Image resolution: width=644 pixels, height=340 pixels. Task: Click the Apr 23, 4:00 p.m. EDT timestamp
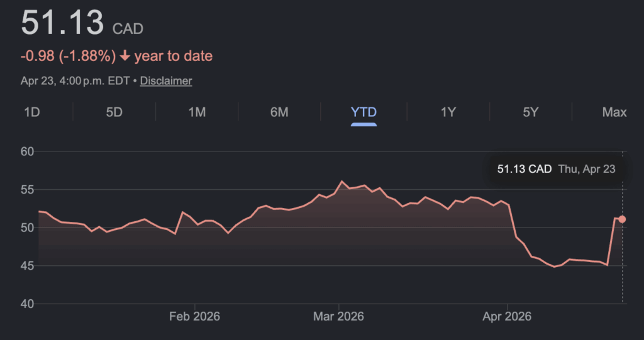click(x=76, y=81)
